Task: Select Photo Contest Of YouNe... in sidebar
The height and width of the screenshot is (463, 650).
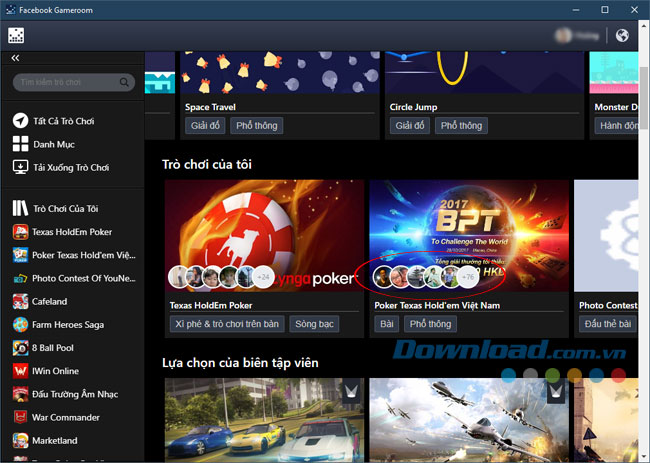Action: (84, 278)
